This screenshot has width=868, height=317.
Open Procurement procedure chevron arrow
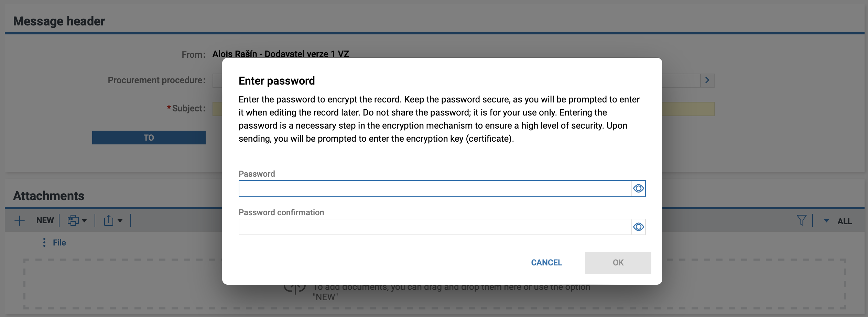pyautogui.click(x=707, y=80)
